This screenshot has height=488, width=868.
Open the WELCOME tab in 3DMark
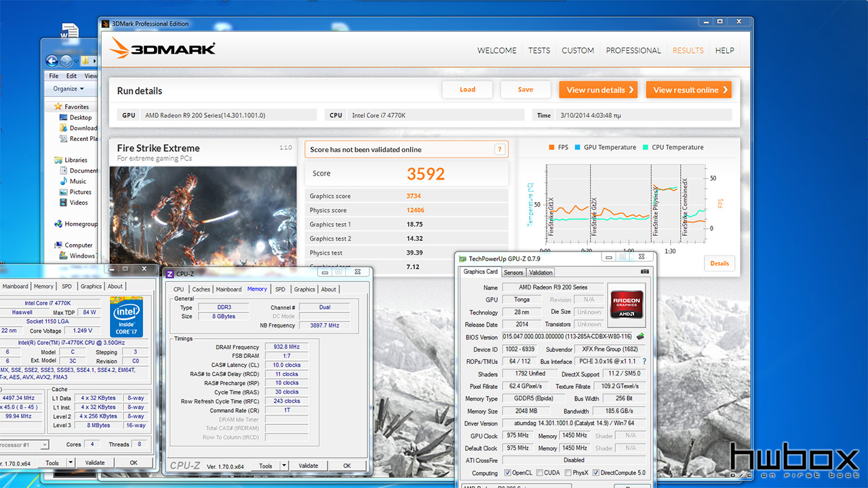[496, 51]
